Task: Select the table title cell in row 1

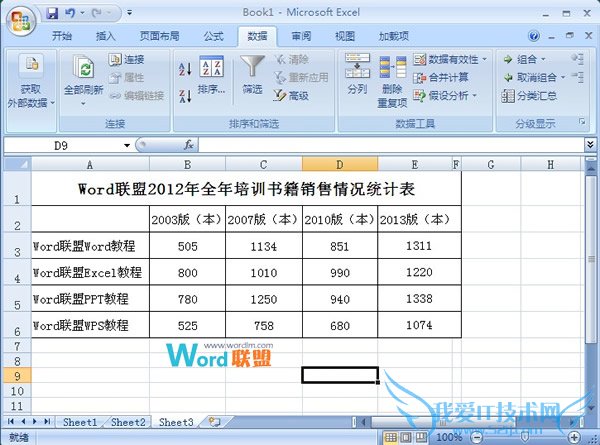Action: (246, 189)
